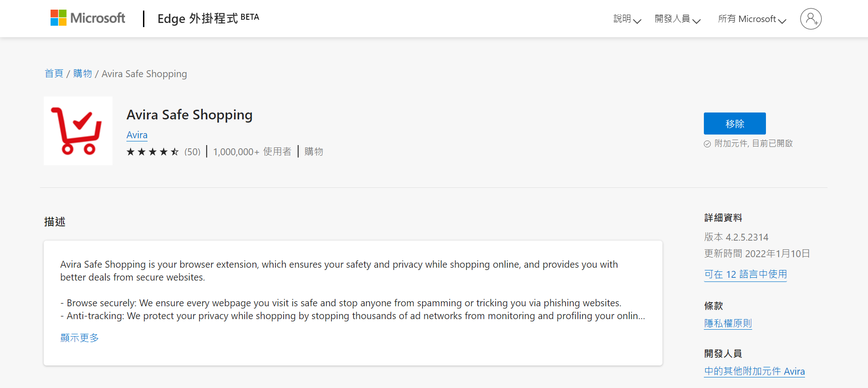Open the account sign-in avatar icon

pyautogui.click(x=811, y=19)
